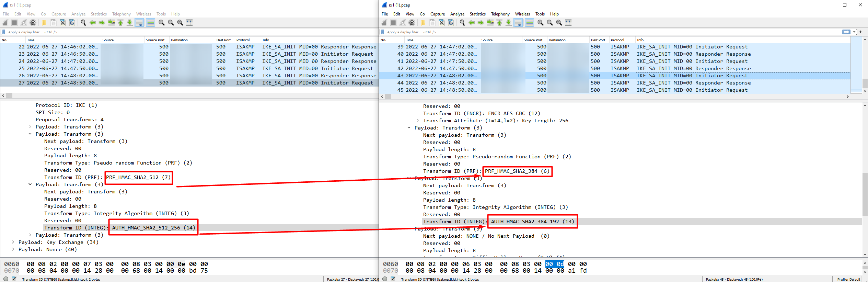Open capture options in tx1 window
This screenshot has width=868, height=282.
pos(33,23)
